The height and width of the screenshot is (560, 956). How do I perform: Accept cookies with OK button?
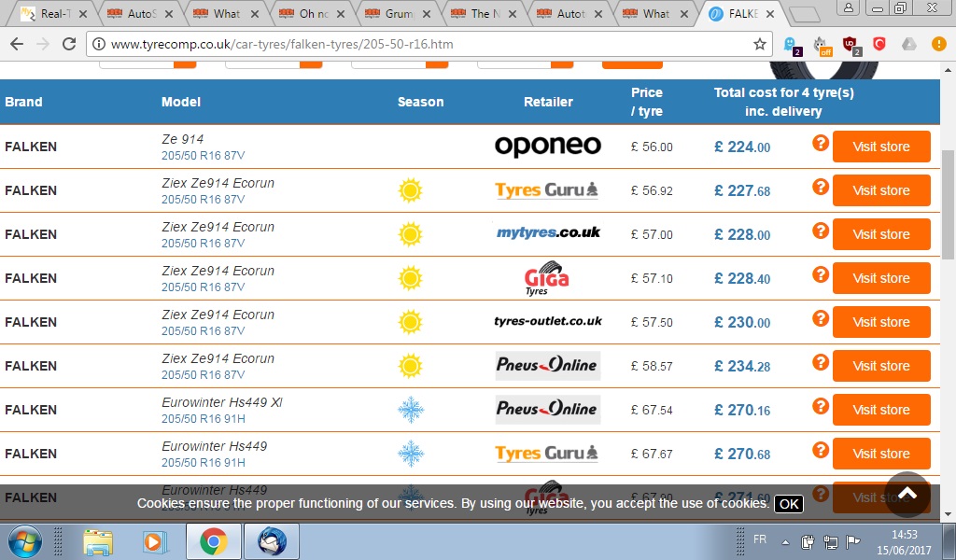tap(788, 504)
